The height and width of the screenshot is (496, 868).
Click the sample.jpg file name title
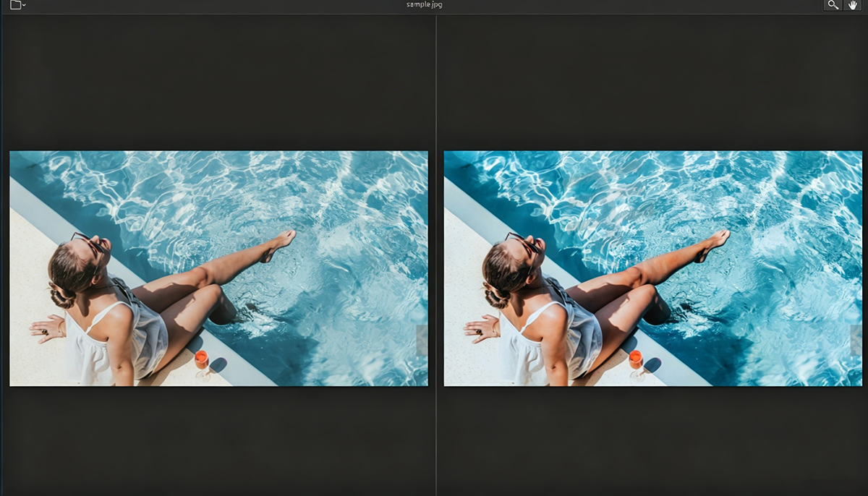pyautogui.click(x=424, y=4)
